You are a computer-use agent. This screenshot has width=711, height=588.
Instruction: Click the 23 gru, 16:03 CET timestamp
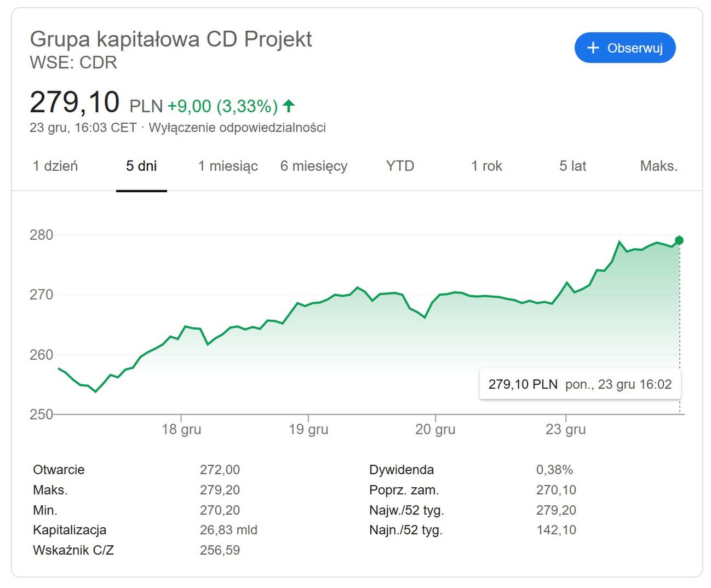[x=83, y=128]
